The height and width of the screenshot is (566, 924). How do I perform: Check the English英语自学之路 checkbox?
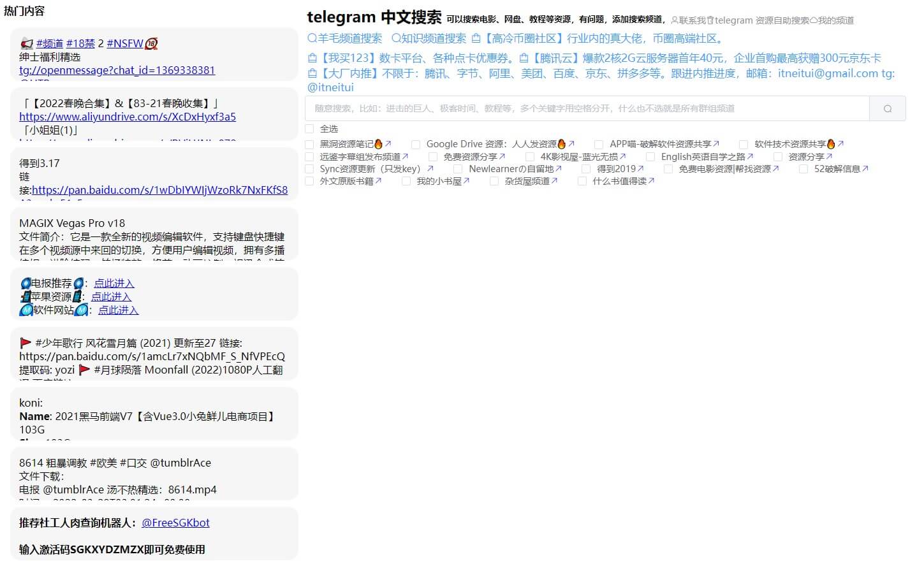(x=650, y=156)
